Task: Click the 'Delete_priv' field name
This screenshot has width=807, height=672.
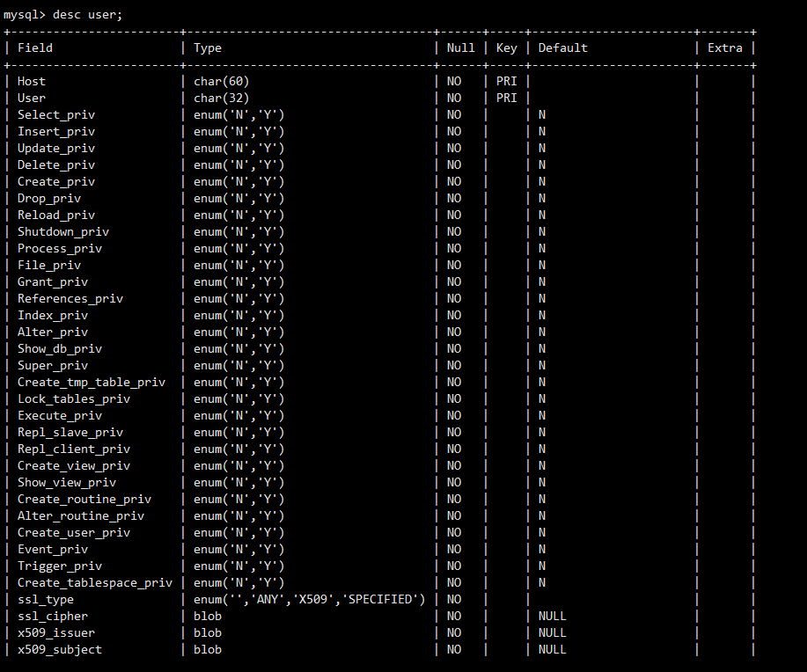Action: [56, 164]
